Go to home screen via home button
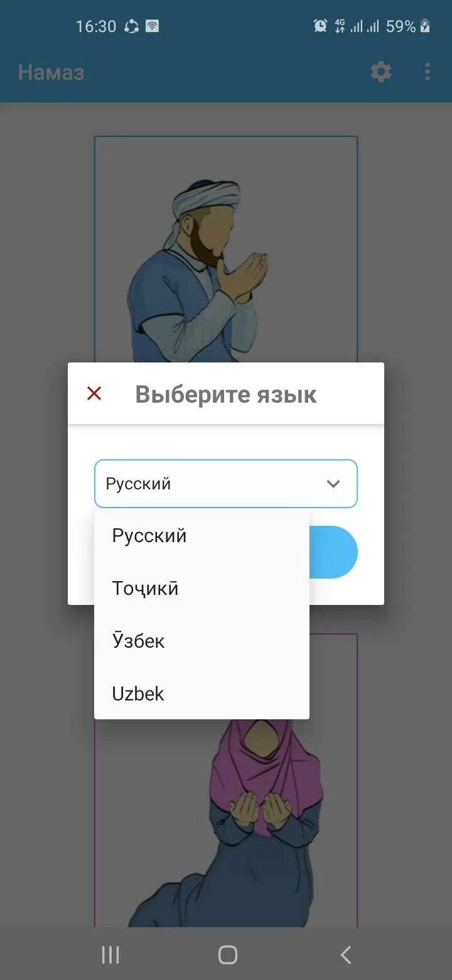452x980 pixels. click(x=227, y=955)
